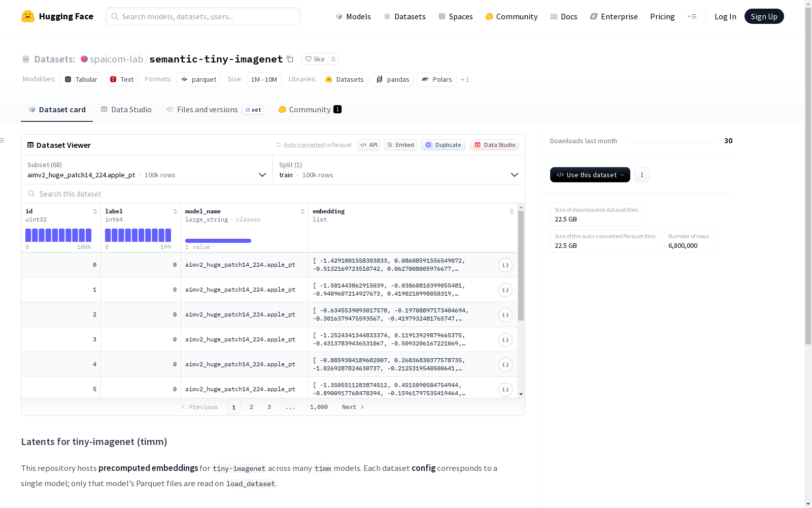The height and width of the screenshot is (508, 812).
Task: Open Enterprise in top navigation
Action: [x=614, y=16]
